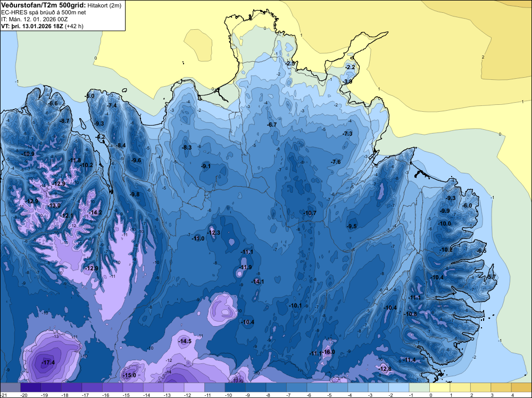Click the -2.5 temperature value
The image size is (532, 398).
click(290, 64)
